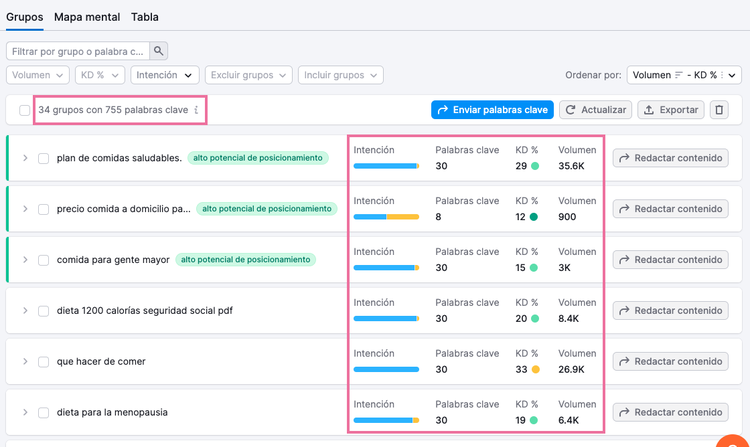Open the info icon beside 755 palabras clave
The width and height of the screenshot is (750, 447).
[196, 110]
